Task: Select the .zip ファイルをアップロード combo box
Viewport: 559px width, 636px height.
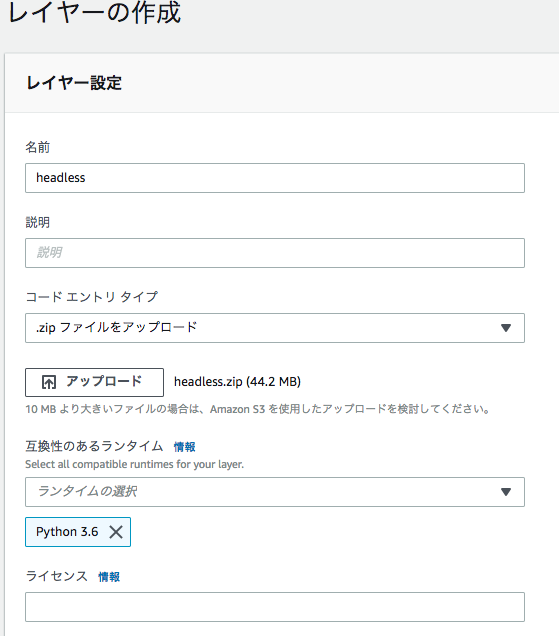Action: point(275,328)
